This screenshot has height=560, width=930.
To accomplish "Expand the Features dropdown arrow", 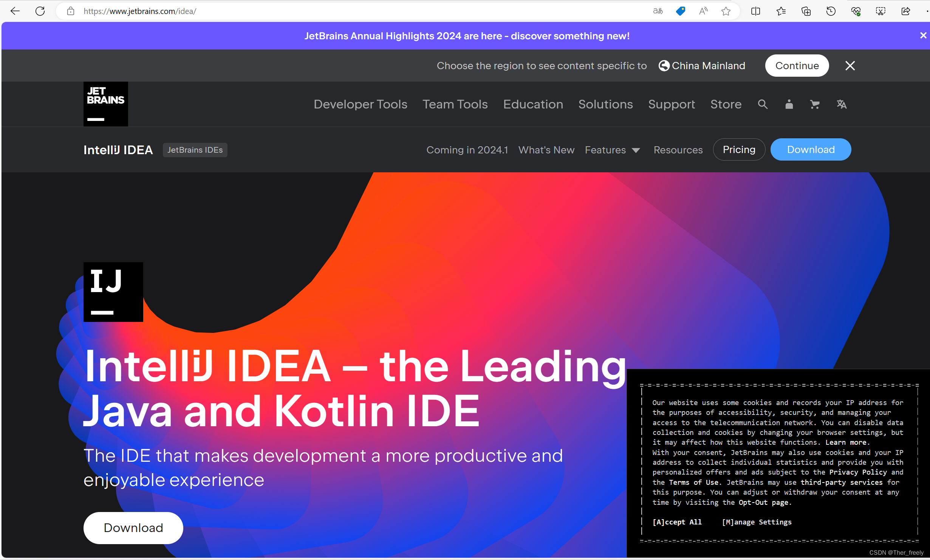I will point(636,150).
